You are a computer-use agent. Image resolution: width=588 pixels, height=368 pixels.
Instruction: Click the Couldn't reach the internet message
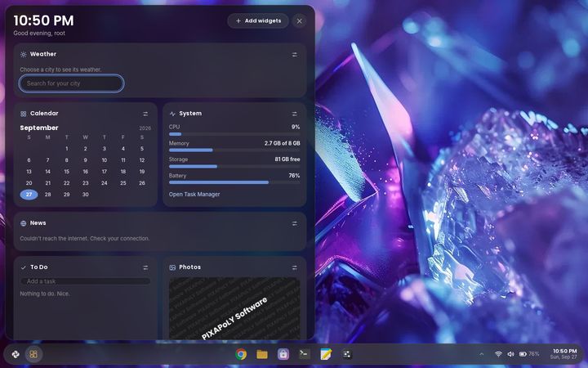coord(84,239)
